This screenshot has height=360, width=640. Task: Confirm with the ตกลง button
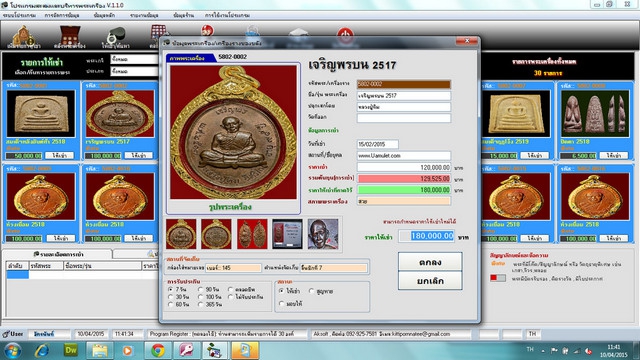pyautogui.click(x=430, y=262)
